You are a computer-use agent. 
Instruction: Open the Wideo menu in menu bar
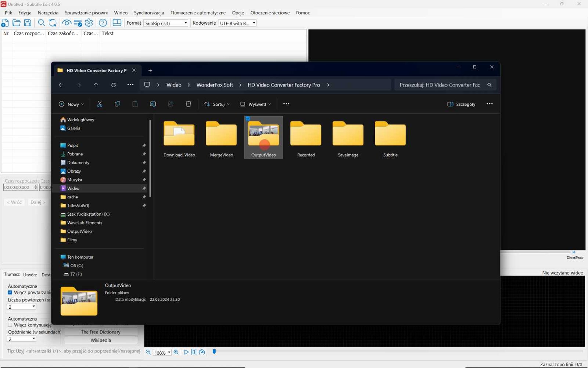point(121,13)
